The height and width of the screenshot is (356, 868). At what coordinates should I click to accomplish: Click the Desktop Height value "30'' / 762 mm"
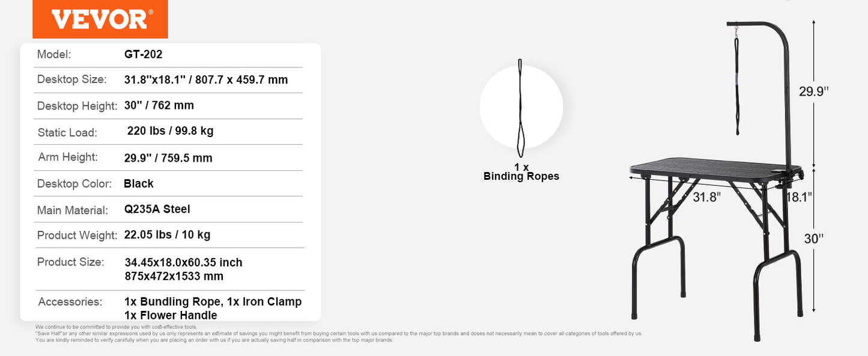[x=159, y=105]
